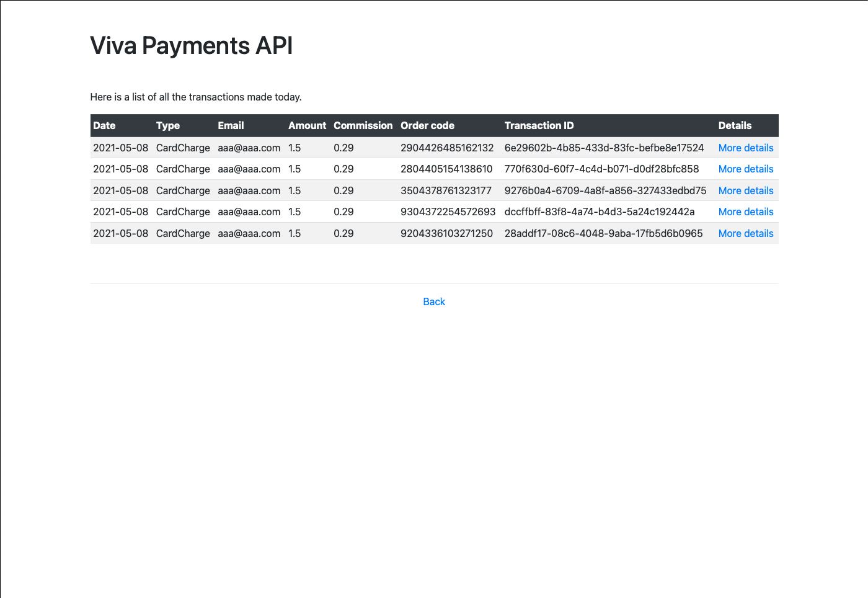868x598 pixels.
Task: Click commission 0.29 in the 770f630d transaction row
Action: coord(343,169)
